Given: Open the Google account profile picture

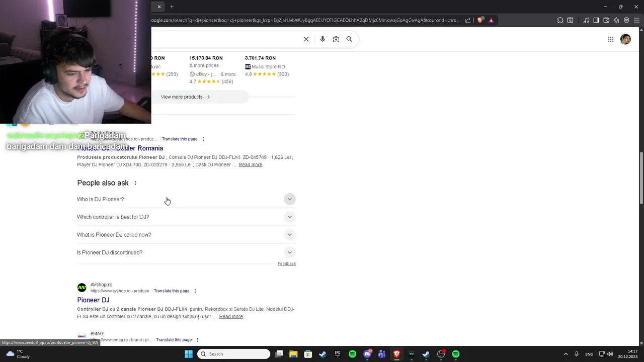Looking at the screenshot, I should coord(625,39).
